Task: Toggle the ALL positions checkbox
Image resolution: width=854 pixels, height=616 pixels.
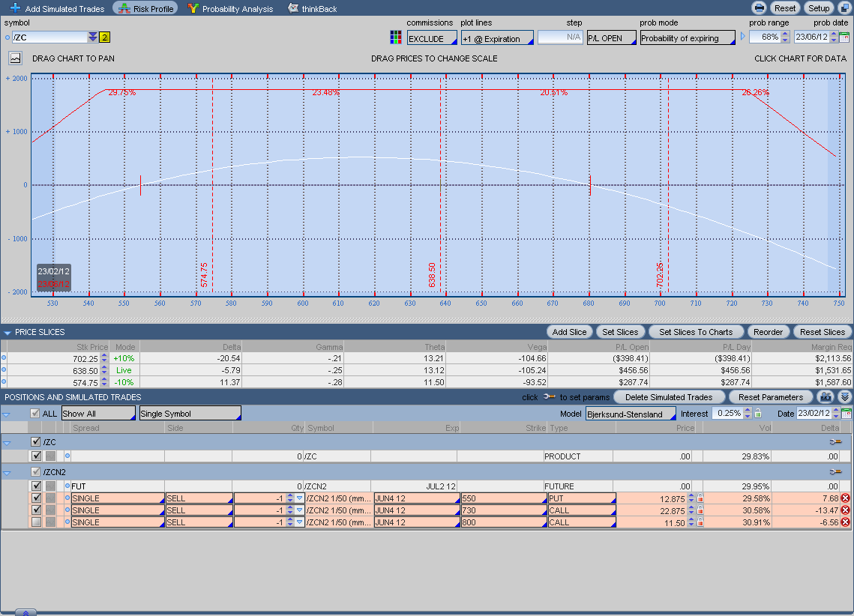Action: tap(35, 414)
